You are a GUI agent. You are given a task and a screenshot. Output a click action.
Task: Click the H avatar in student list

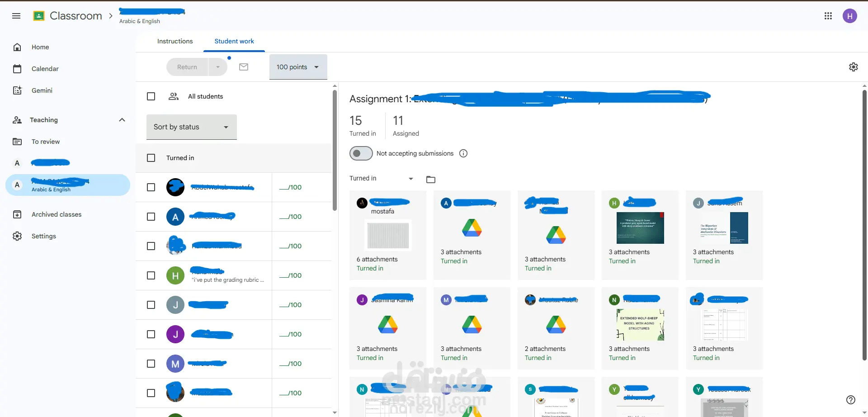(175, 275)
